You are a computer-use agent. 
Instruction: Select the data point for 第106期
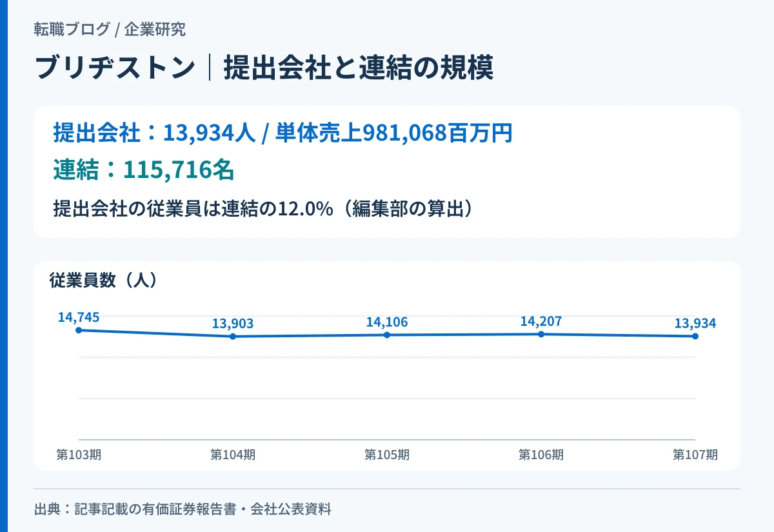click(x=541, y=334)
